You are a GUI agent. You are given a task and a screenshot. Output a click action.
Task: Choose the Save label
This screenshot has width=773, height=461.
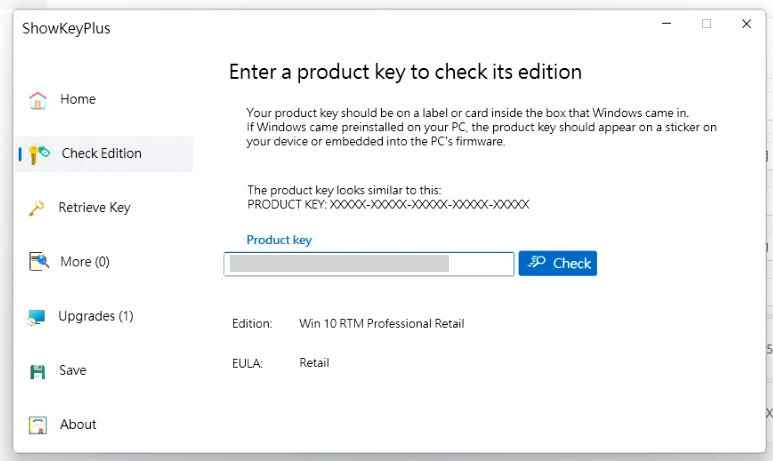coord(72,370)
